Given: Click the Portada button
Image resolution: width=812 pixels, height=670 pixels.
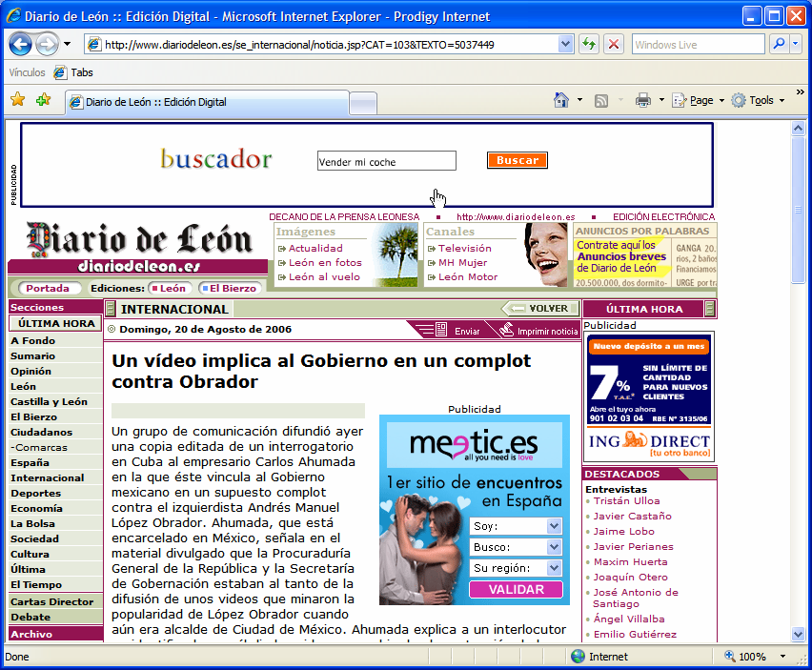Looking at the screenshot, I should click(x=48, y=289).
